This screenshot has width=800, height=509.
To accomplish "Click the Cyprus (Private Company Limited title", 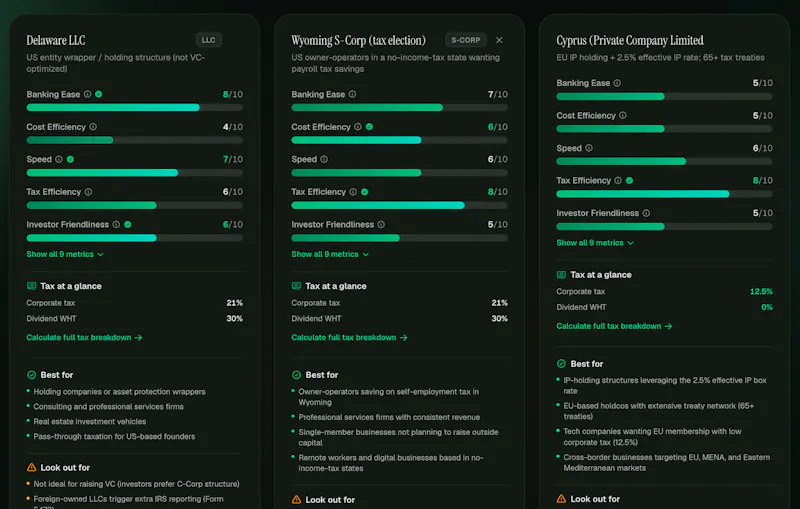I will [630, 40].
